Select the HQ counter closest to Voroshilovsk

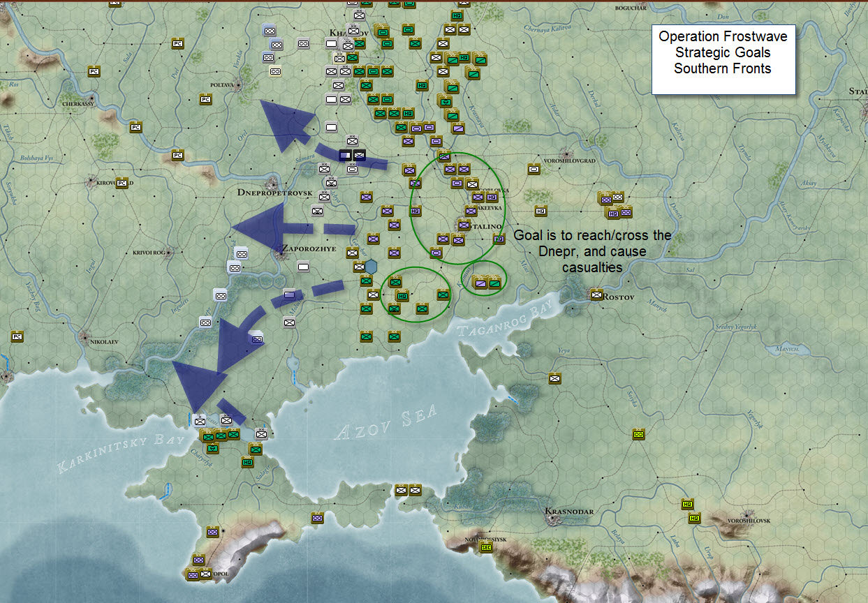pyautogui.click(x=694, y=518)
